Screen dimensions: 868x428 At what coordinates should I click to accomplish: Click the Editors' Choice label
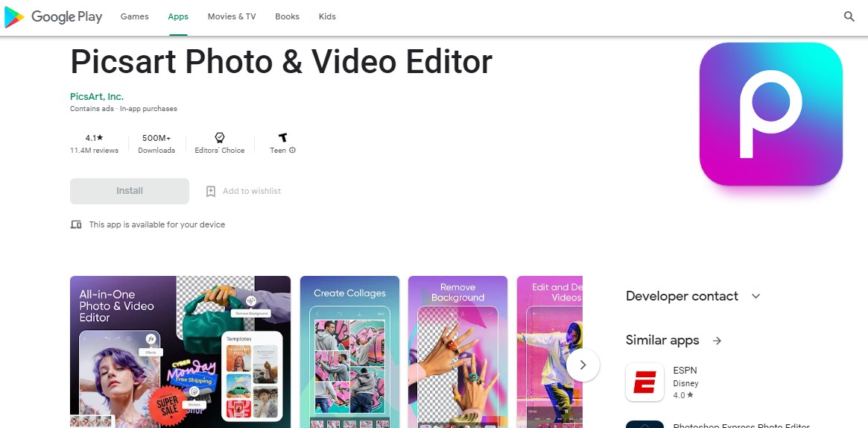pyautogui.click(x=219, y=151)
